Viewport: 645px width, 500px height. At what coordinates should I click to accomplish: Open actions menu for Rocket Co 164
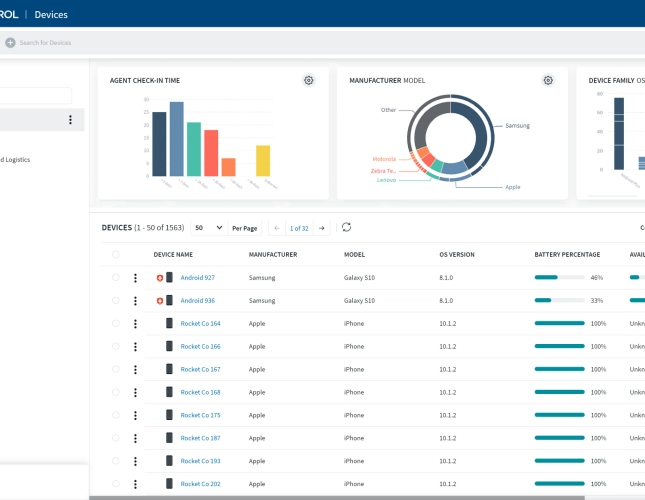tap(135, 323)
